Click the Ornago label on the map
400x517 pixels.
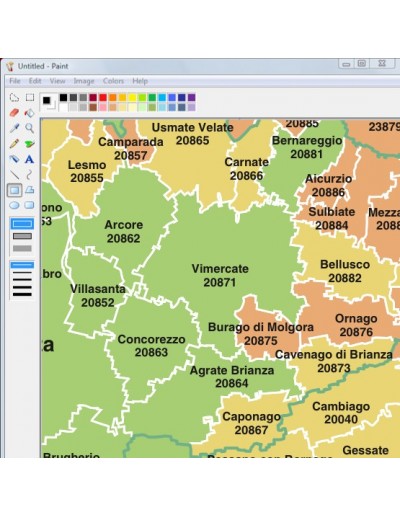coord(356,319)
